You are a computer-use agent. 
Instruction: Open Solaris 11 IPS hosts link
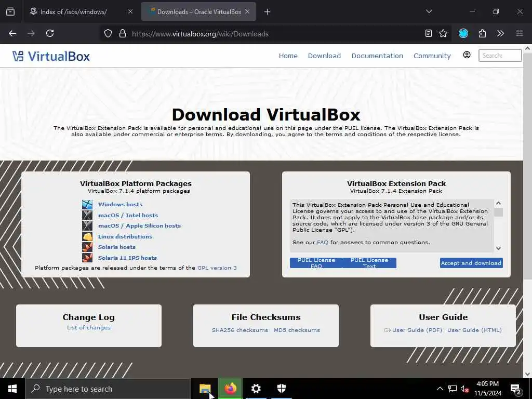[x=128, y=258]
